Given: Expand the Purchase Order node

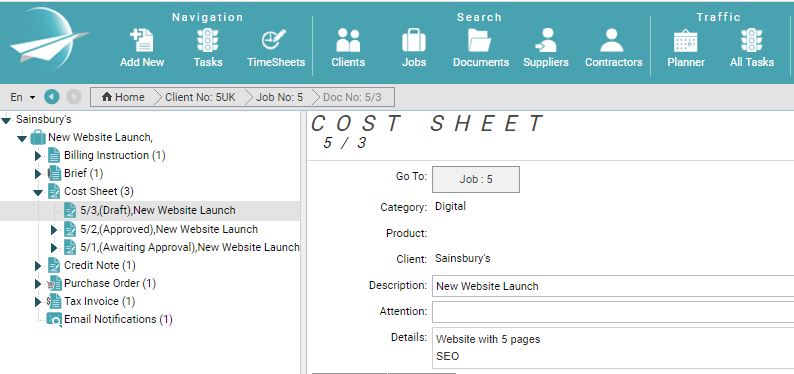Looking at the screenshot, I should (x=38, y=283).
